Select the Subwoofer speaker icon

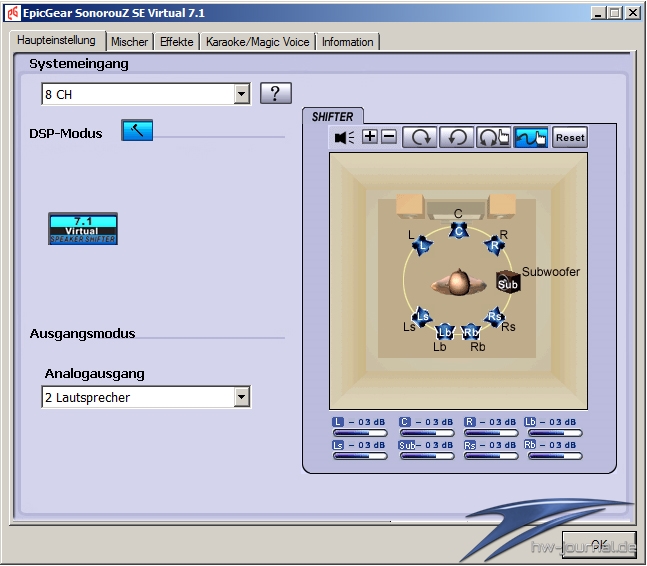[508, 283]
